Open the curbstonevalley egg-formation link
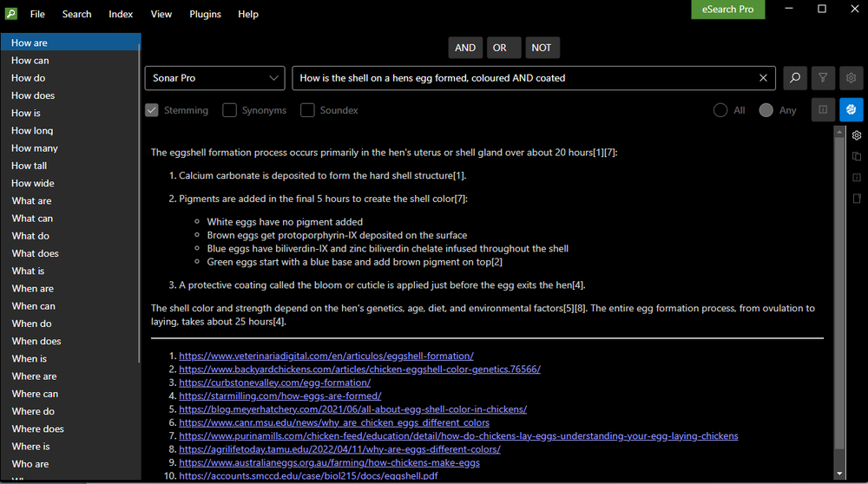This screenshot has height=484, width=868. point(274,383)
